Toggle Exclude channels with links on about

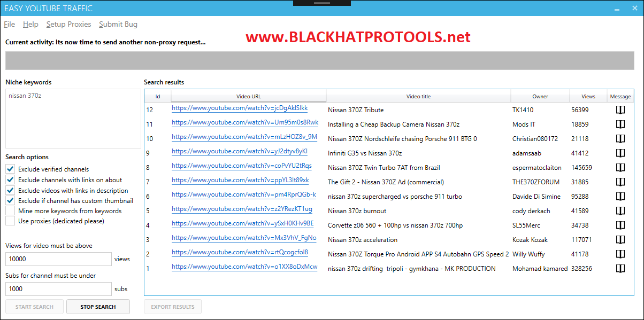click(x=10, y=179)
